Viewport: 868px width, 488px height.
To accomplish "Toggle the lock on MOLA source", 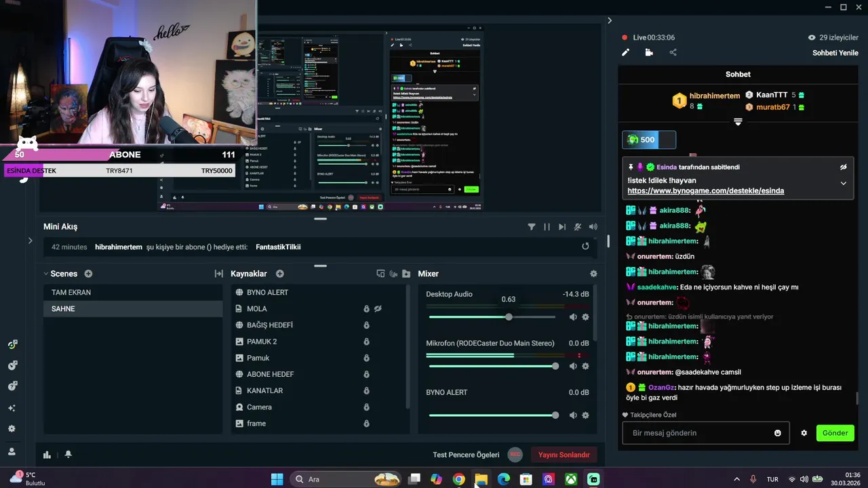I will [366, 309].
